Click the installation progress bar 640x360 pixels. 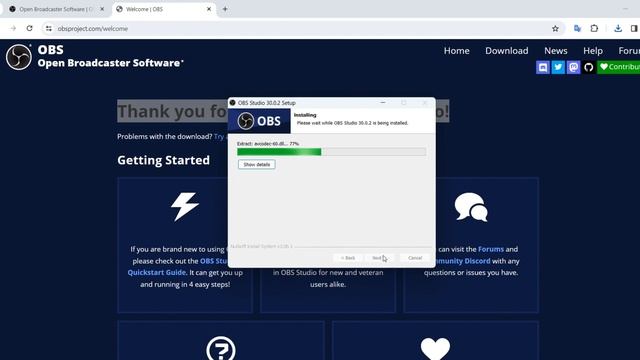tap(331, 152)
